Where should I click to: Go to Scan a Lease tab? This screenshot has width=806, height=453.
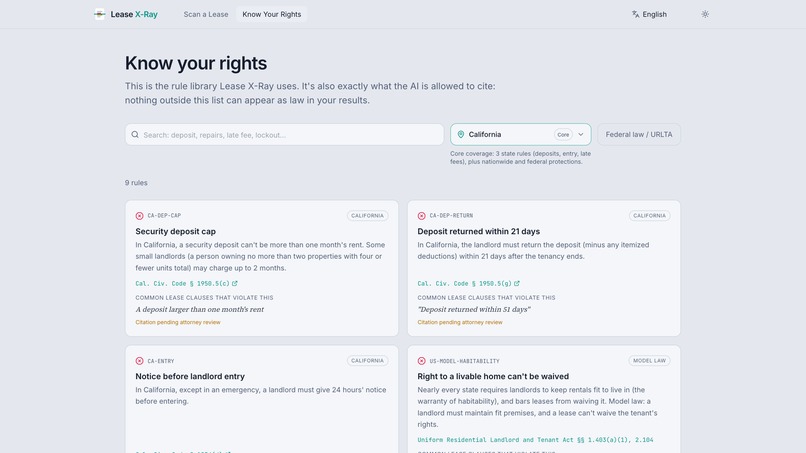coord(206,14)
